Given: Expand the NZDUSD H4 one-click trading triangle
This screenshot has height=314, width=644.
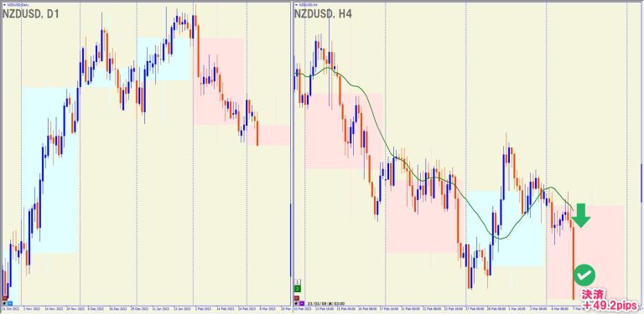Looking at the screenshot, I should coord(296,4).
